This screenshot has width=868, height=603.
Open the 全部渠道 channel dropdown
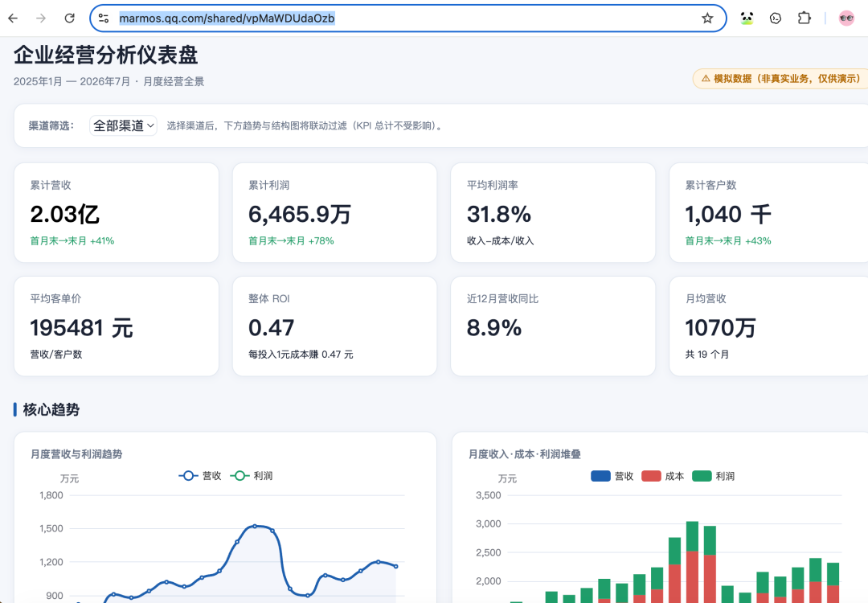[x=124, y=125]
